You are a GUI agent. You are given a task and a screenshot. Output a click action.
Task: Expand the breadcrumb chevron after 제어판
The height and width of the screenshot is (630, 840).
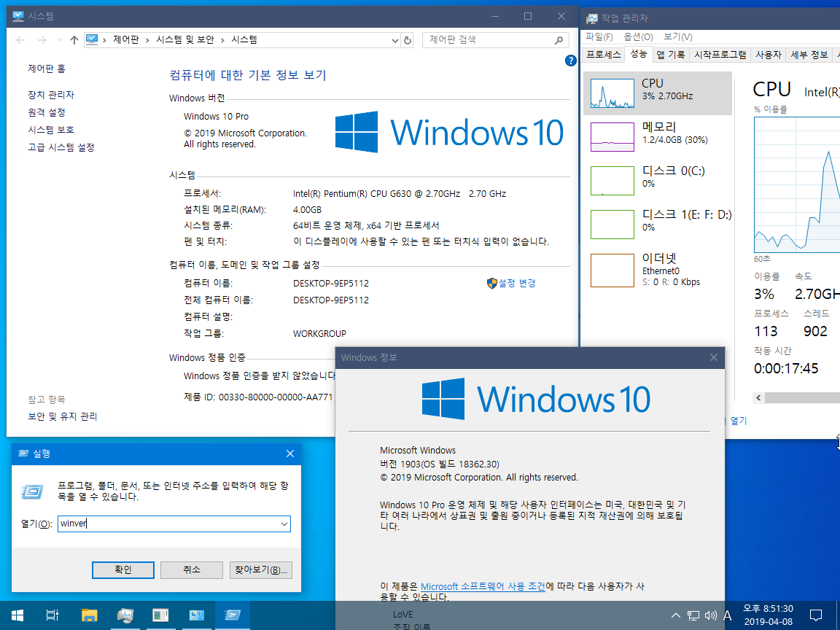(x=147, y=39)
